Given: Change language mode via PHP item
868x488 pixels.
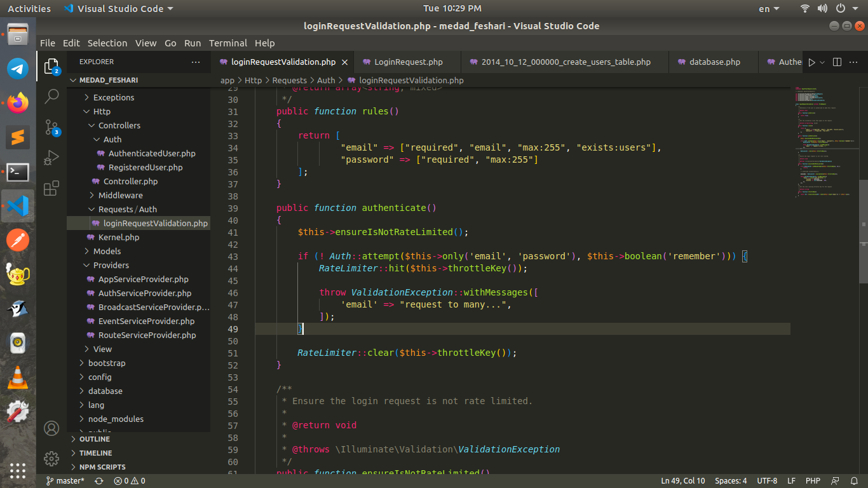Looking at the screenshot, I should [813, 481].
